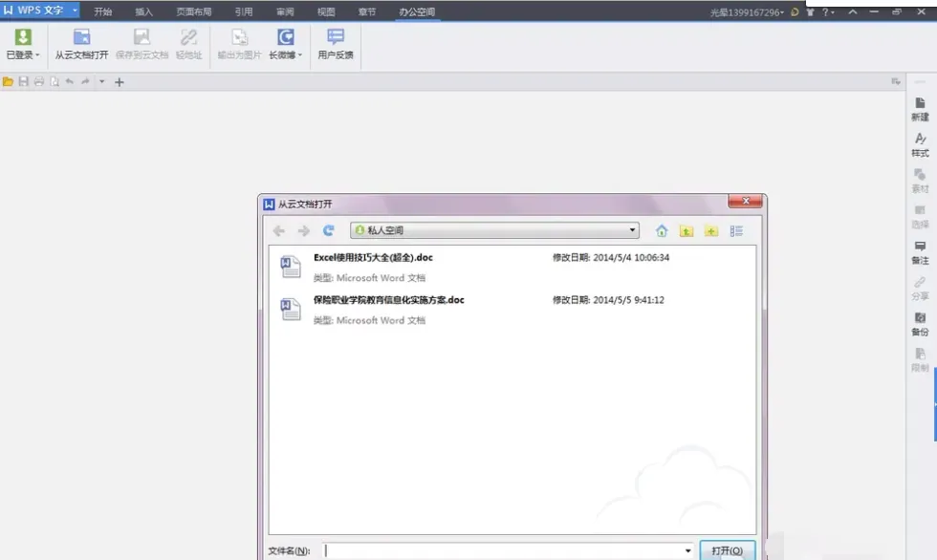Click modified date 2014/5/4 10:06:34
Viewport: 937px width, 560px height.
point(631,257)
